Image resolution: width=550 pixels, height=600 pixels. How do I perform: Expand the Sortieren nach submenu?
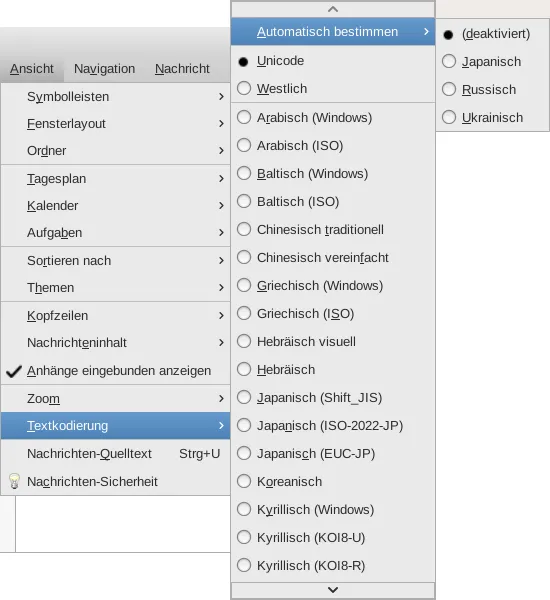[x=115, y=261]
